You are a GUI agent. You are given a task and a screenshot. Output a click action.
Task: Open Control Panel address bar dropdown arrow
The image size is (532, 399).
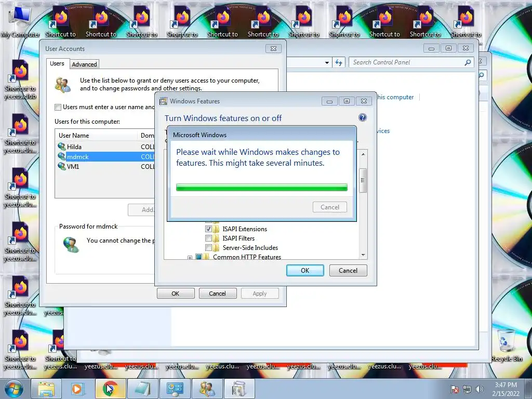point(327,62)
